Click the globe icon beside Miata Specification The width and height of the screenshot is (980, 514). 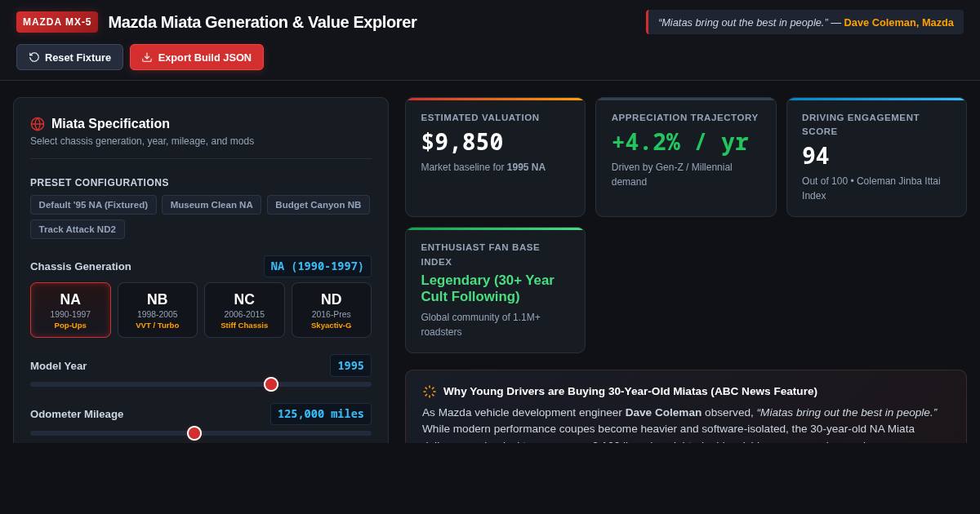coord(38,124)
